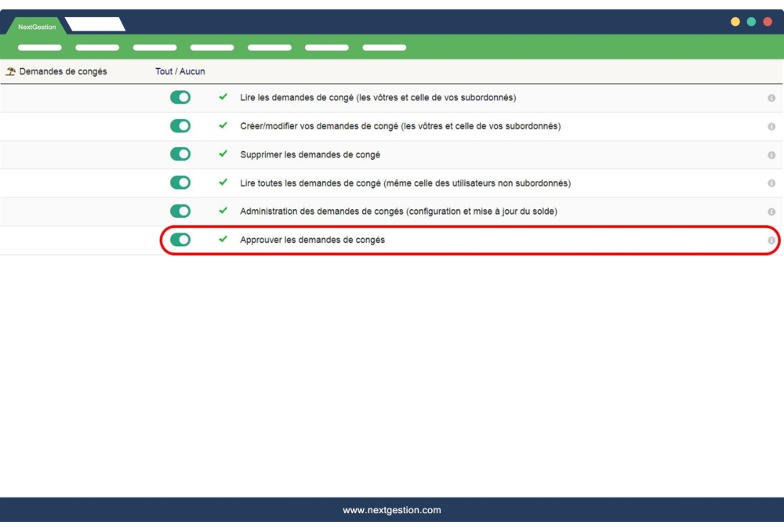Click the palm tree icon next to "Demandes de congés"

[x=11, y=71]
